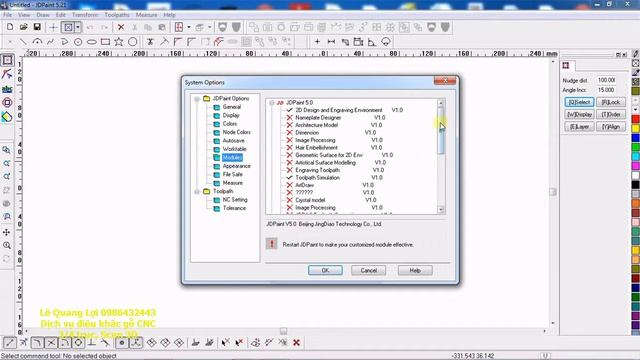This screenshot has width=640, height=360.
Task: Select the ellipse drawing tool
Action: click(92, 42)
